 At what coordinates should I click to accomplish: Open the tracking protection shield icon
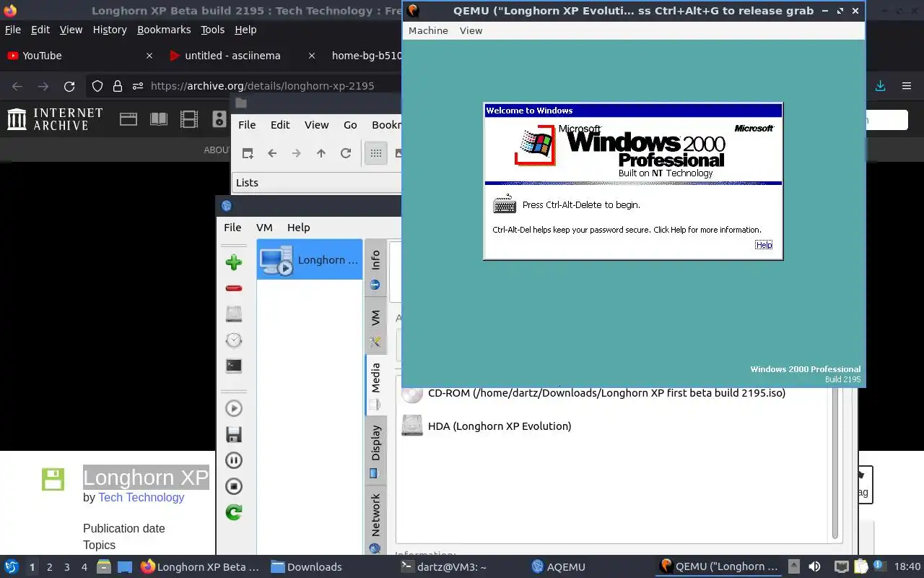pyautogui.click(x=97, y=86)
